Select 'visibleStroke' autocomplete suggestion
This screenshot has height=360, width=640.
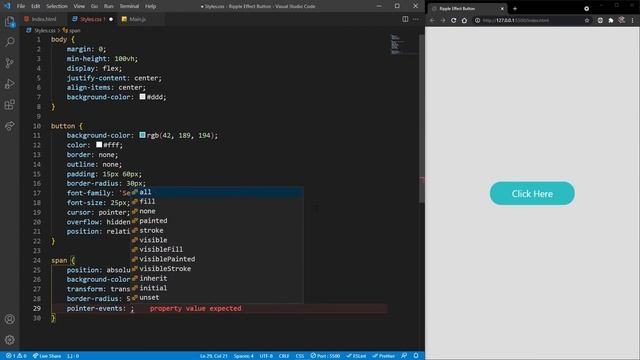point(217,269)
